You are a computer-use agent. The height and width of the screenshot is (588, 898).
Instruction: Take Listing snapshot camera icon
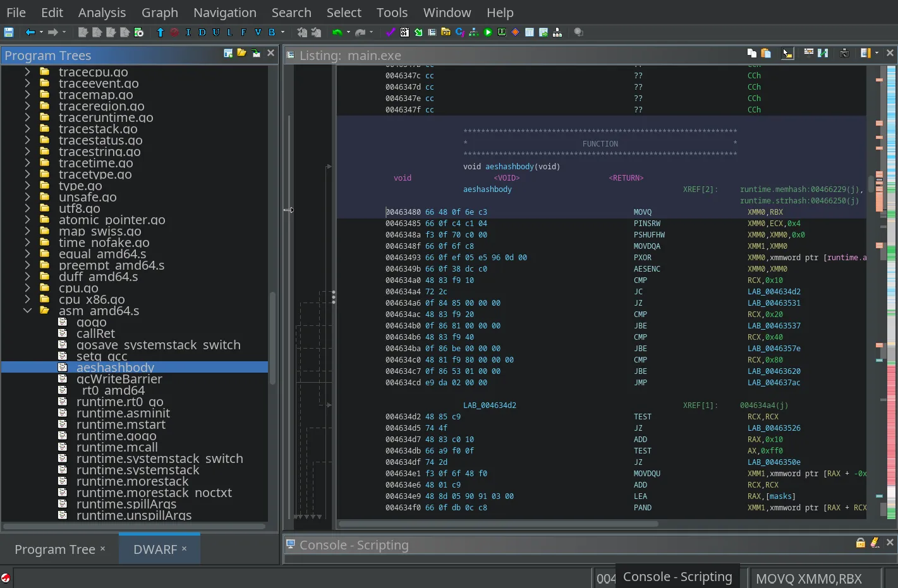(x=844, y=53)
